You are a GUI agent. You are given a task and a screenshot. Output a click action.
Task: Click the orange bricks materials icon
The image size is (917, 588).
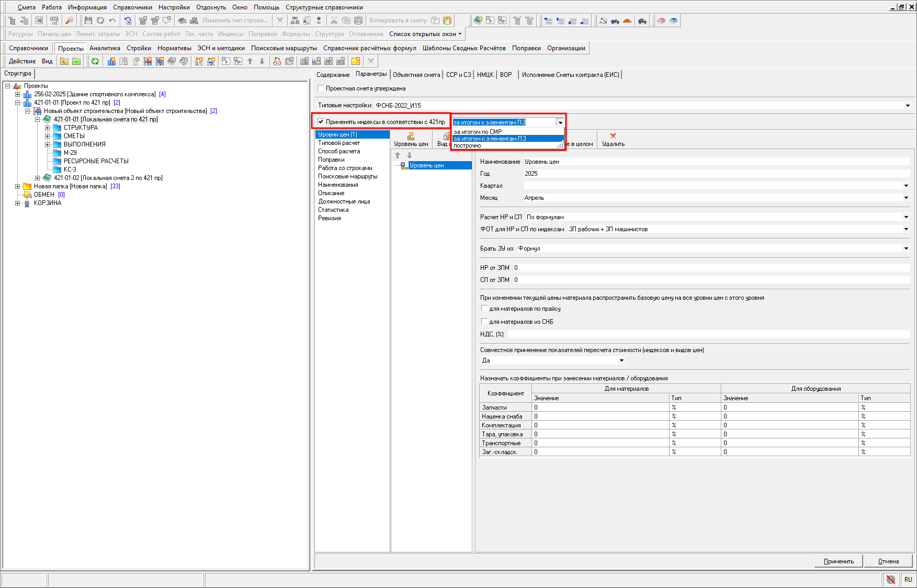pos(627,20)
